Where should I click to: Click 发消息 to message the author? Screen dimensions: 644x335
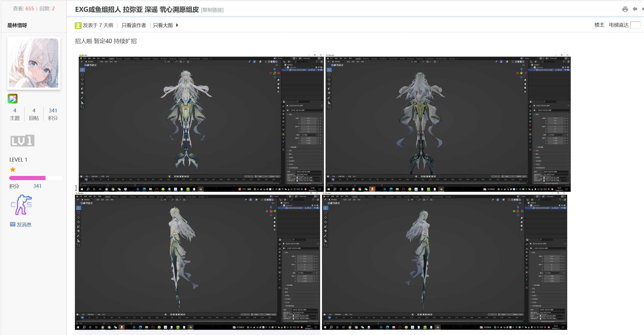24,225
